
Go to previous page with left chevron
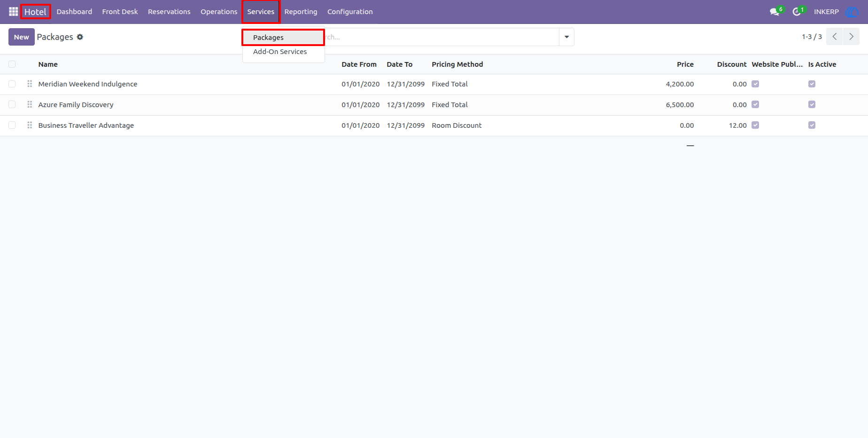coord(835,37)
